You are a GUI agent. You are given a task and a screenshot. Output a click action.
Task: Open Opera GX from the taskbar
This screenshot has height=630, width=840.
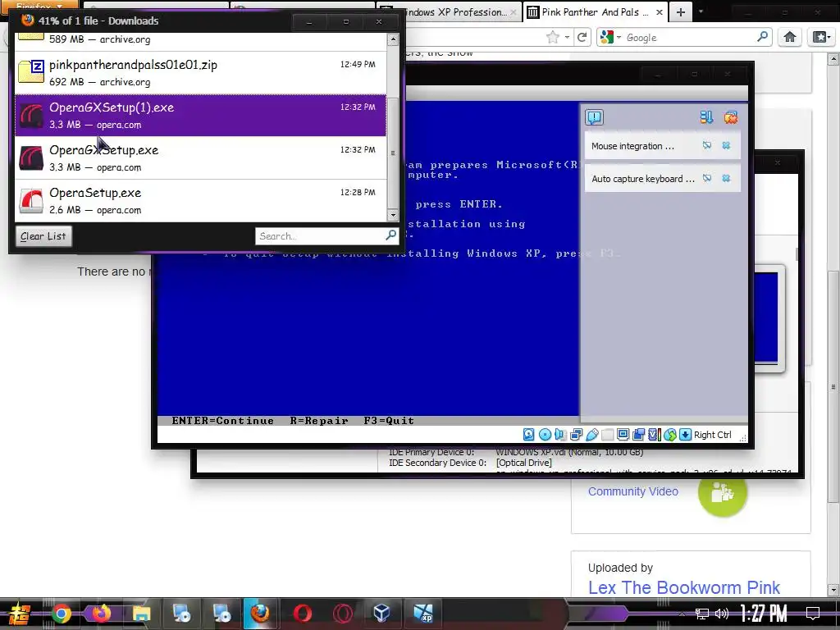tap(343, 614)
